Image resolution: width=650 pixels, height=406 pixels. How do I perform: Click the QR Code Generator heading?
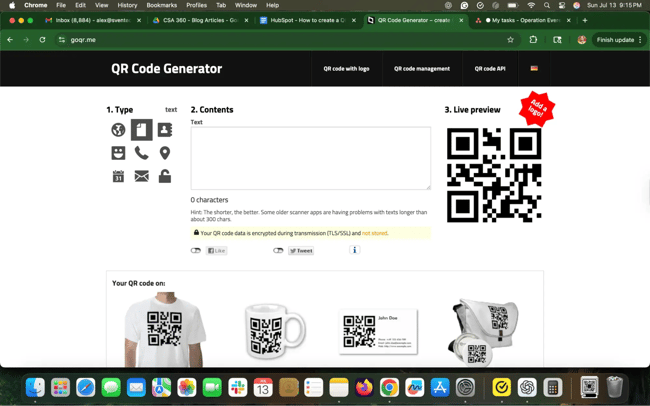click(x=166, y=68)
